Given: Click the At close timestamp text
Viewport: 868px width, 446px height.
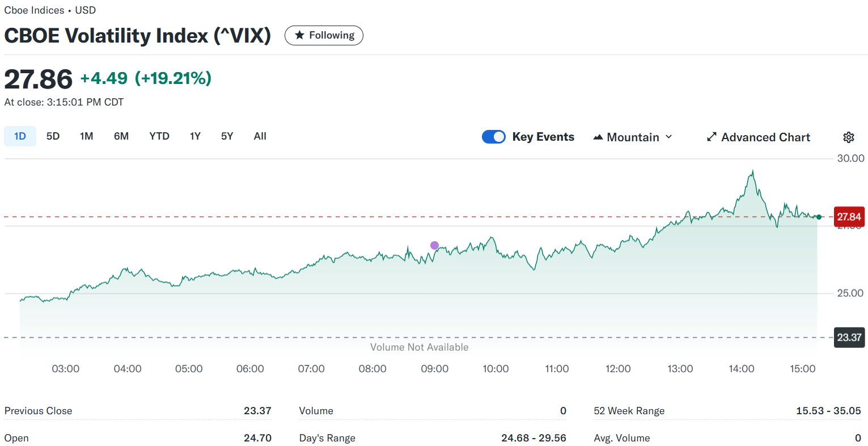Looking at the screenshot, I should [64, 102].
